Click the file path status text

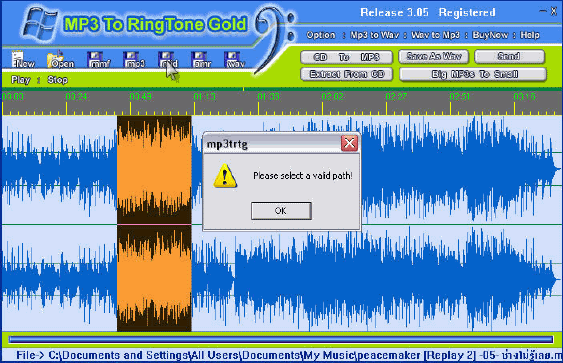(289, 355)
